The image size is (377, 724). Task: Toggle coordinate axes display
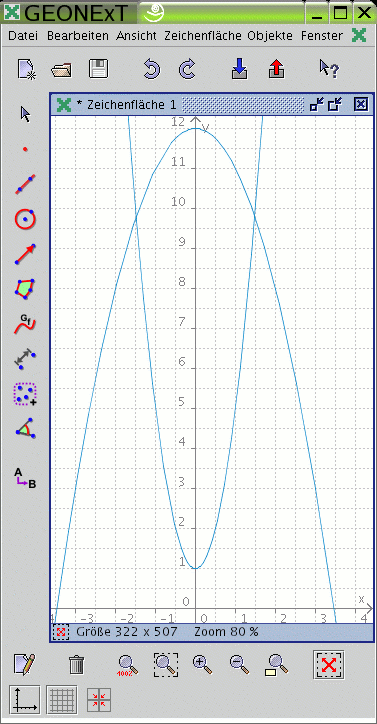pyautogui.click(x=24, y=700)
